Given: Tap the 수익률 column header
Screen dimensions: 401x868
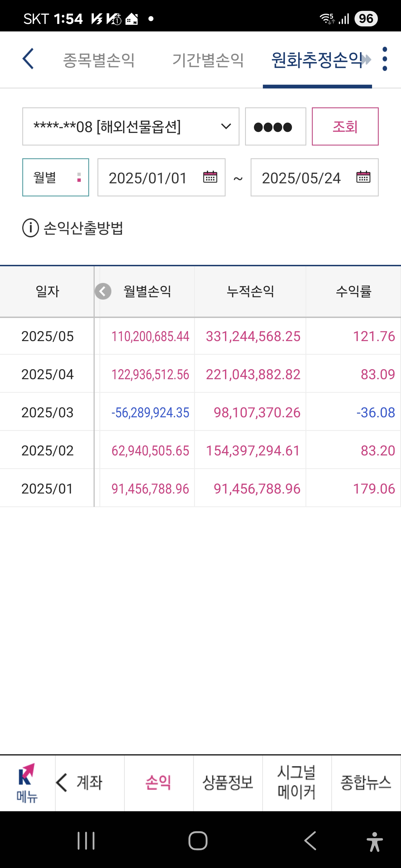Looking at the screenshot, I should tap(353, 291).
